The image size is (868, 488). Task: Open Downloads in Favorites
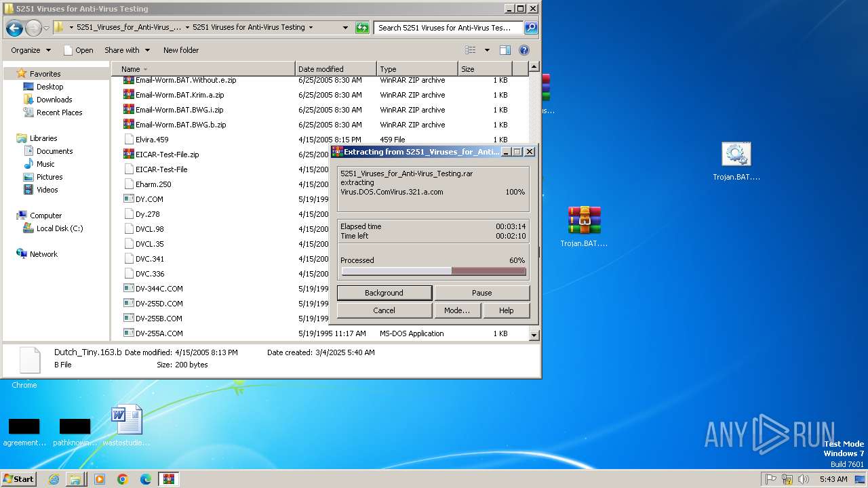pos(54,100)
